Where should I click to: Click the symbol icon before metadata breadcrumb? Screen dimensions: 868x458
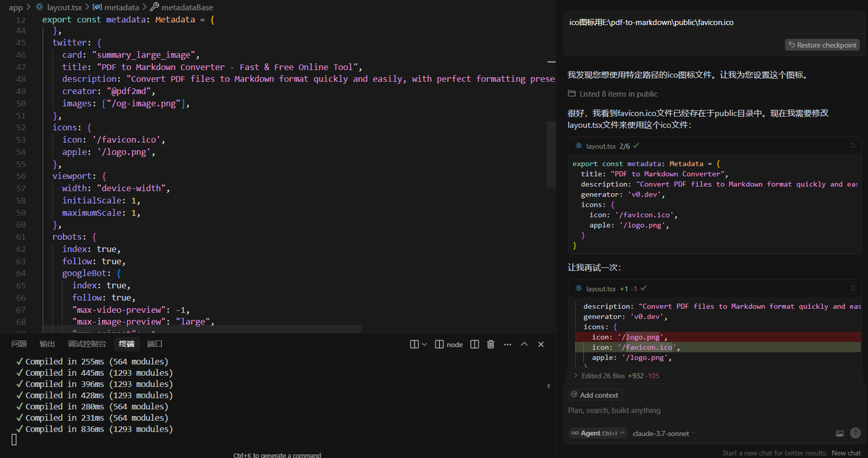98,7
